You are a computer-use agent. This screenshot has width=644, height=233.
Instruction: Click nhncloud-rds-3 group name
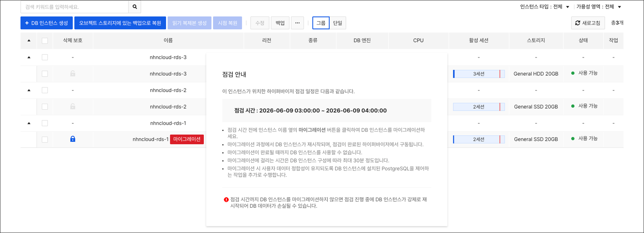click(x=168, y=57)
